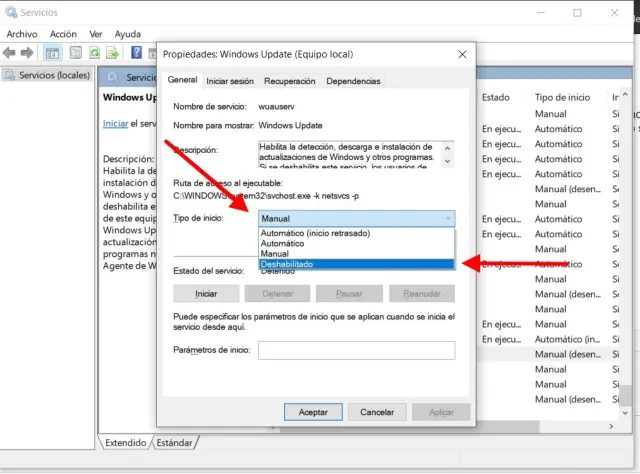This screenshot has width=640, height=474.
Task: Open the Ver menu
Action: pos(96,34)
